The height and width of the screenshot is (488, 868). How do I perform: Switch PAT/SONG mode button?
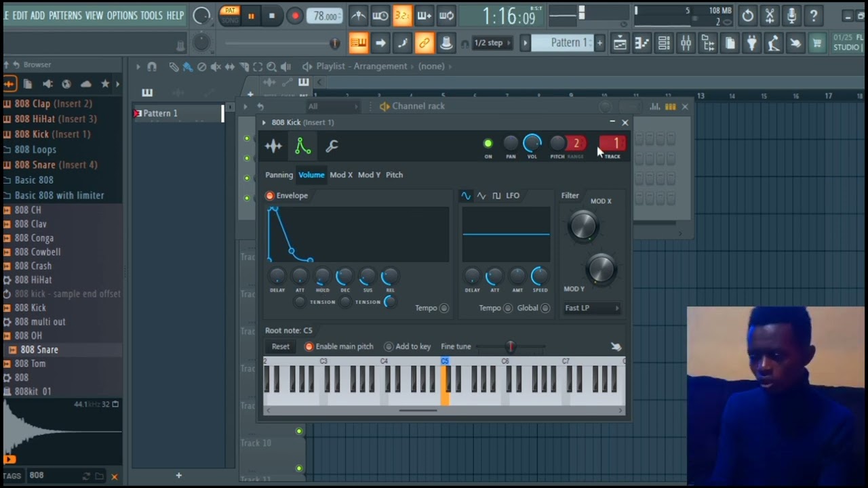[x=230, y=15]
